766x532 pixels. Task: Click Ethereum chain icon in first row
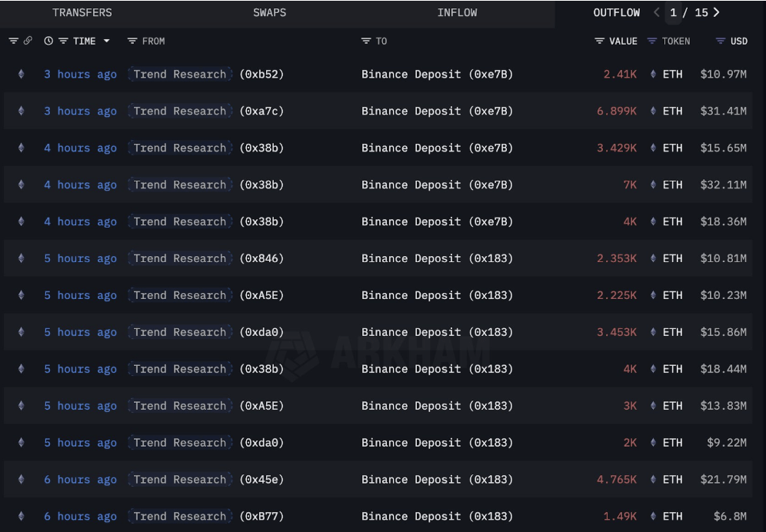coord(21,75)
